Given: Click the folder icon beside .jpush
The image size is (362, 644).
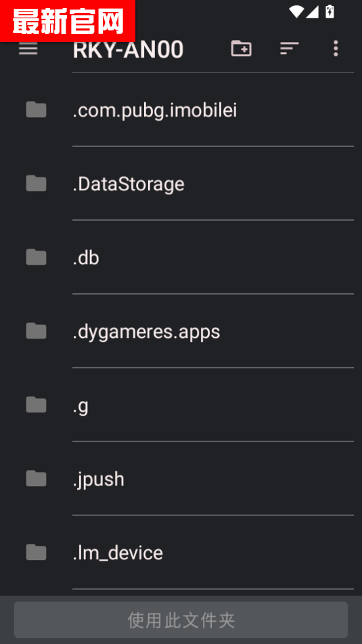Looking at the screenshot, I should [x=36, y=478].
